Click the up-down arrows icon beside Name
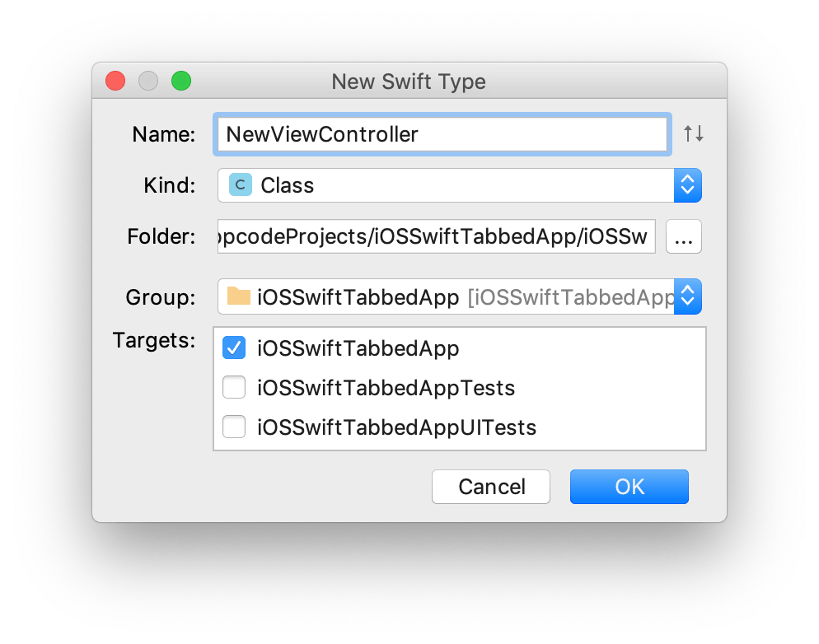The height and width of the screenshot is (644, 819). (693, 133)
